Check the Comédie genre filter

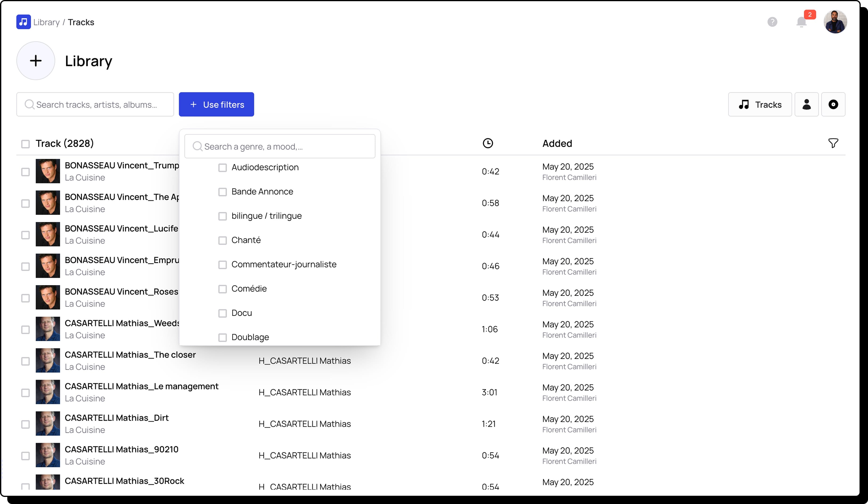[x=223, y=289]
